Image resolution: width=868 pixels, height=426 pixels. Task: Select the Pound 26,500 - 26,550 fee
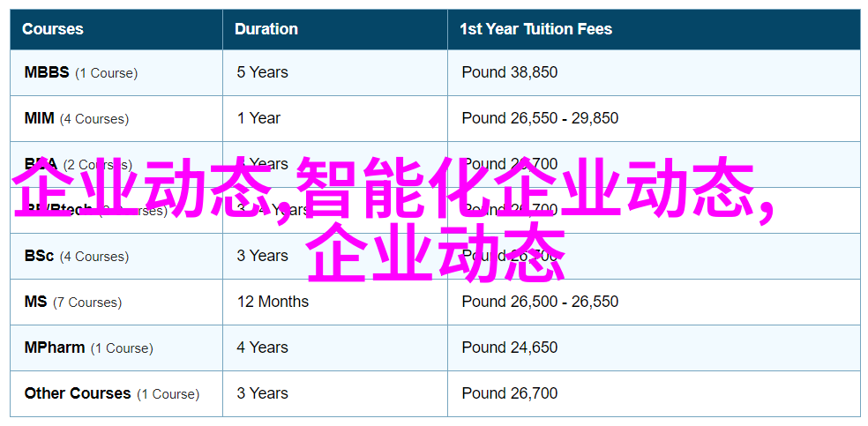pyautogui.click(x=540, y=302)
